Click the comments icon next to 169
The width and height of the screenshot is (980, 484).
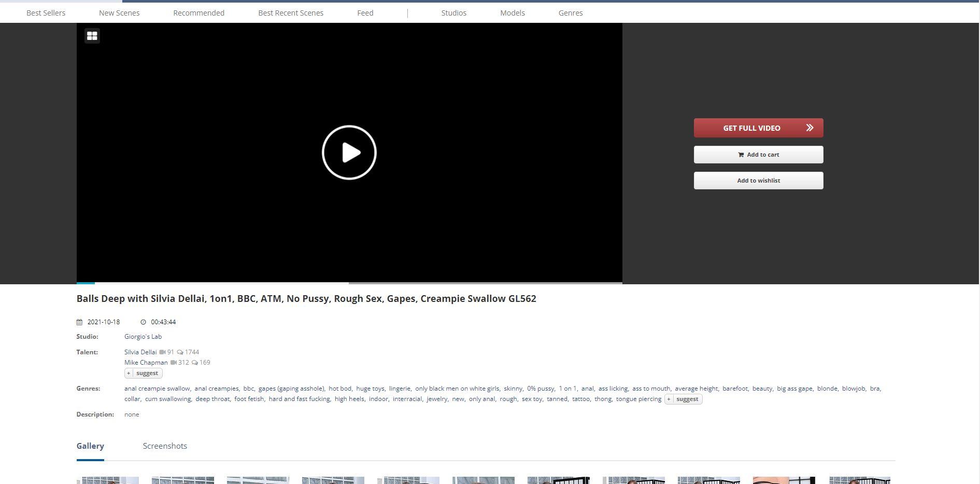pyautogui.click(x=195, y=363)
